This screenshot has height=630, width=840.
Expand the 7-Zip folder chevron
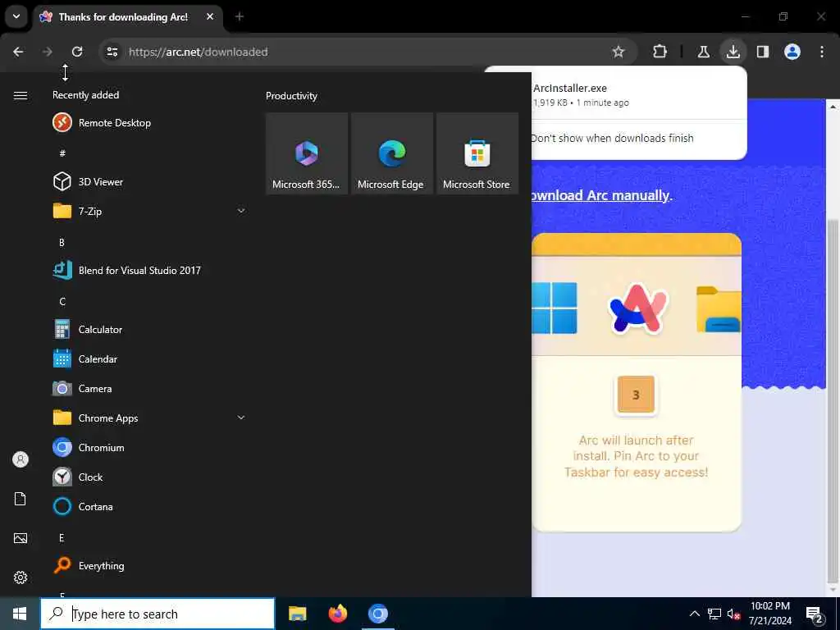point(241,211)
